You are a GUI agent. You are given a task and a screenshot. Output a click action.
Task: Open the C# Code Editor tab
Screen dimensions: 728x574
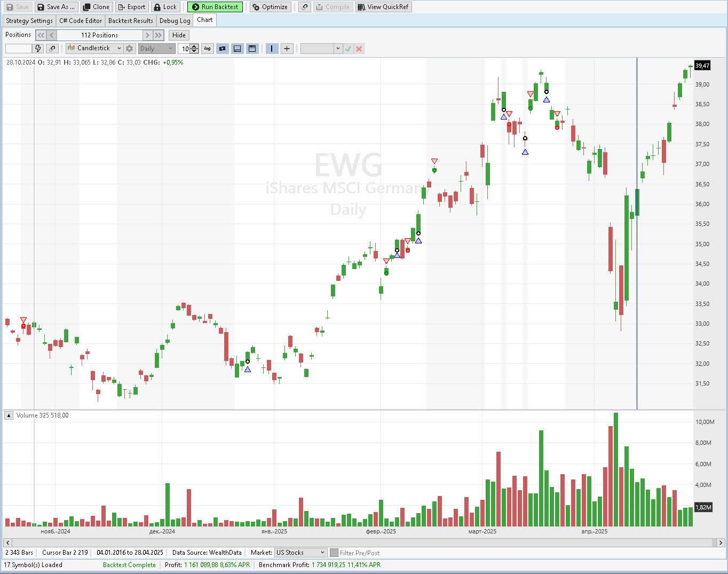(81, 21)
